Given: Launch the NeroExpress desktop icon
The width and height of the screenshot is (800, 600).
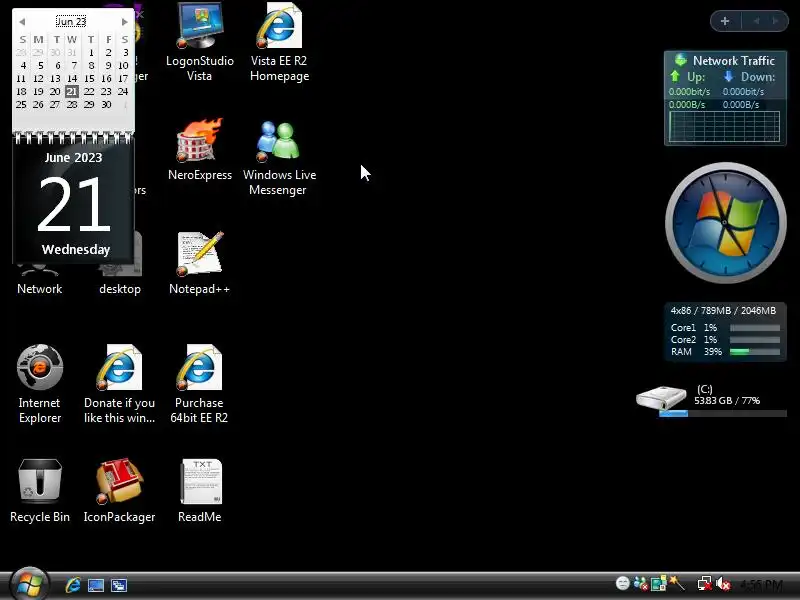Looking at the screenshot, I should (x=199, y=149).
